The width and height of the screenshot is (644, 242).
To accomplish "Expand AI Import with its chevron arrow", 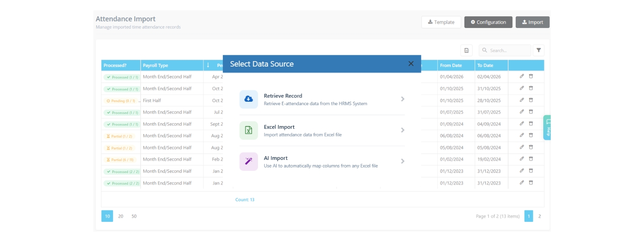I will click(x=403, y=161).
